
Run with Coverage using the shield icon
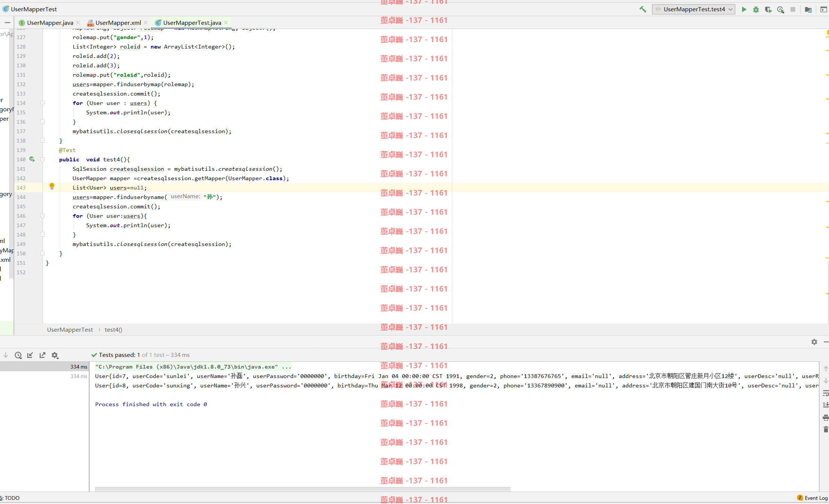pyautogui.click(x=768, y=9)
